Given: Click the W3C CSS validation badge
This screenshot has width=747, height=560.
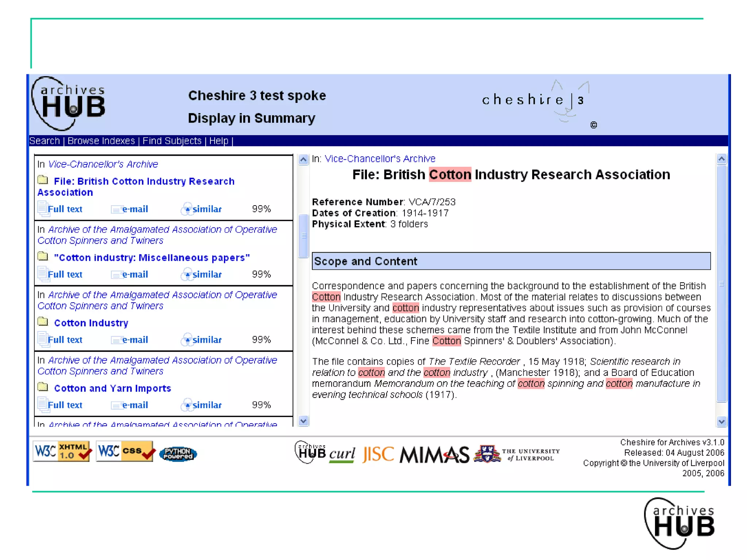Looking at the screenshot, I should click(125, 451).
